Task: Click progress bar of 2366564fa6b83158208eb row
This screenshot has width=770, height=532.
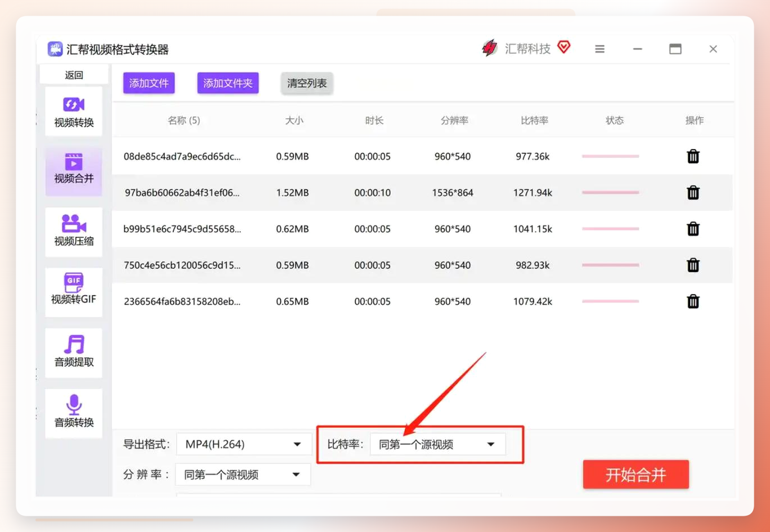Action: point(611,301)
